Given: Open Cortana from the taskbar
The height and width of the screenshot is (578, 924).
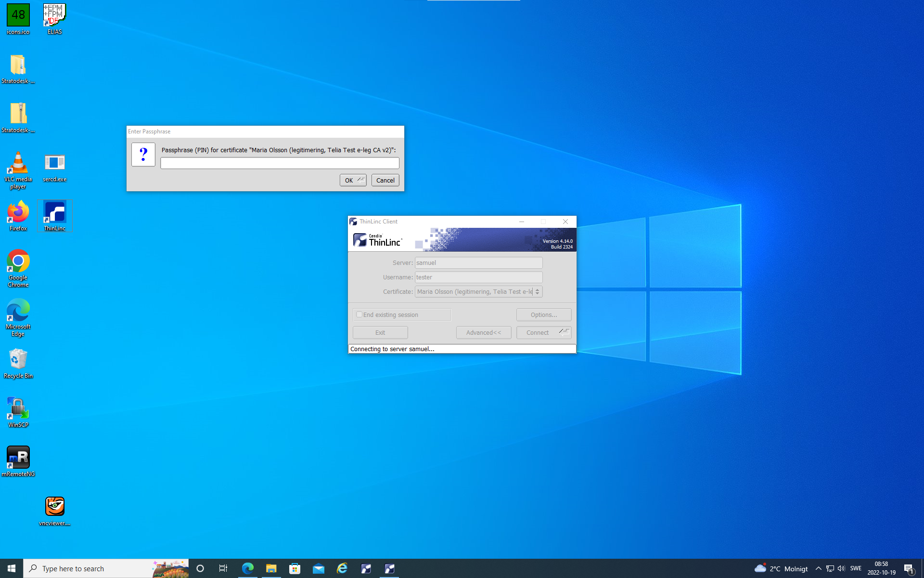Looking at the screenshot, I should [200, 568].
